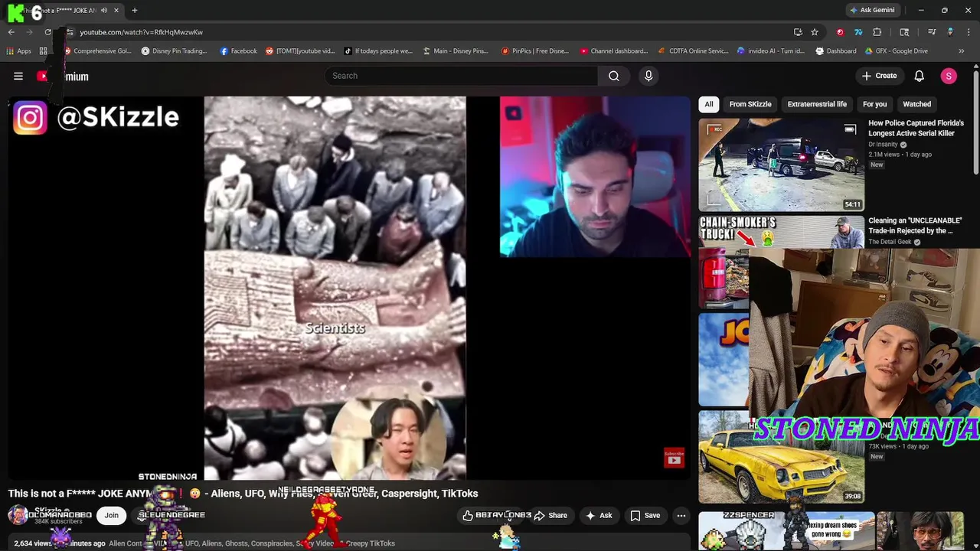This screenshot has width=980, height=551.
Task: Open GFX - Google Drive bookmark
Action: click(897, 51)
